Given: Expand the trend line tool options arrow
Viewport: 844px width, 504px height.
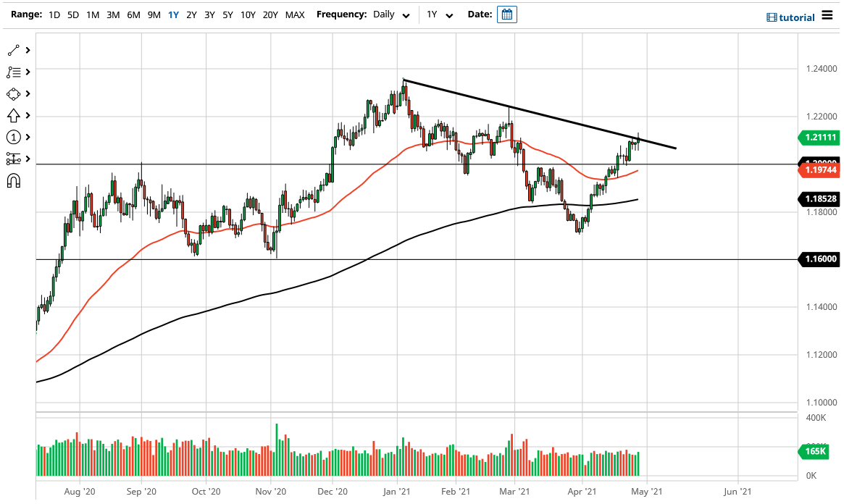Looking at the screenshot, I should [x=28, y=50].
